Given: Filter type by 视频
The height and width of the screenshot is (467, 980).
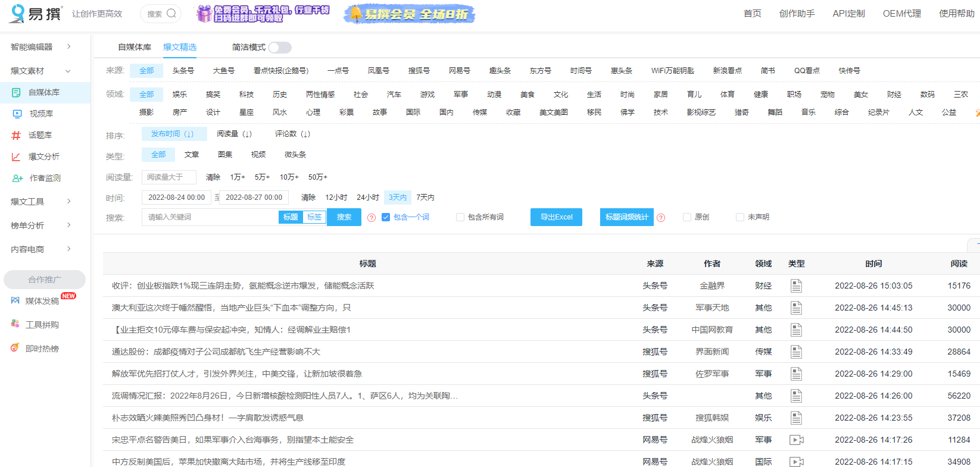Looking at the screenshot, I should pos(258,155).
